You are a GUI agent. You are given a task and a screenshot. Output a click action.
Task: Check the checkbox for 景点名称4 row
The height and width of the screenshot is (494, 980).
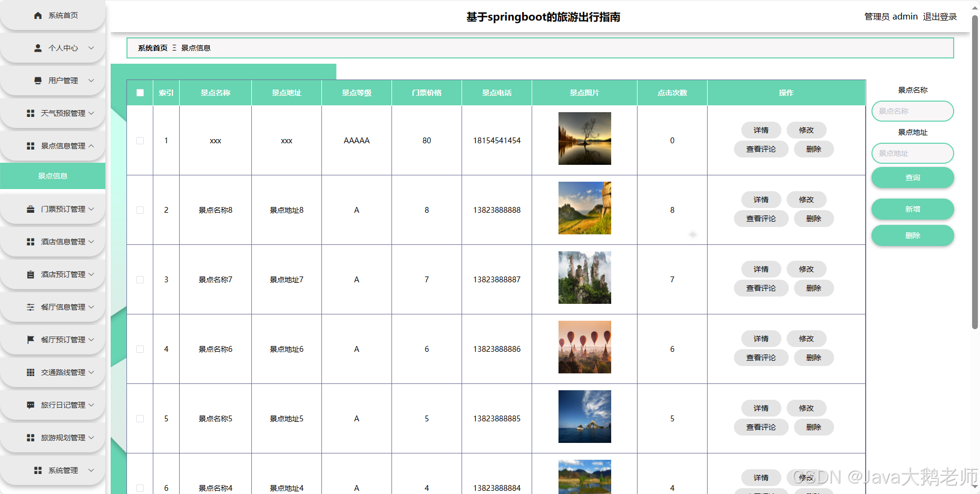[140, 488]
